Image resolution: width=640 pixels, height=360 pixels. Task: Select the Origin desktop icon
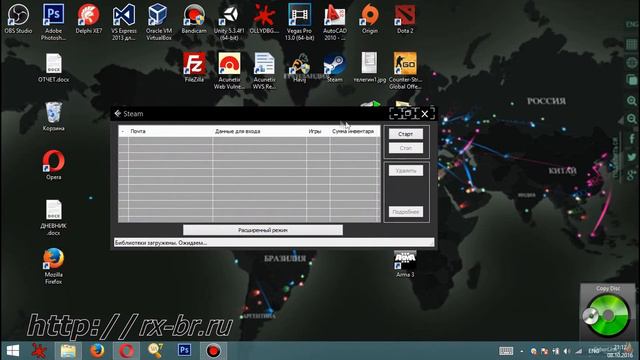[369, 18]
